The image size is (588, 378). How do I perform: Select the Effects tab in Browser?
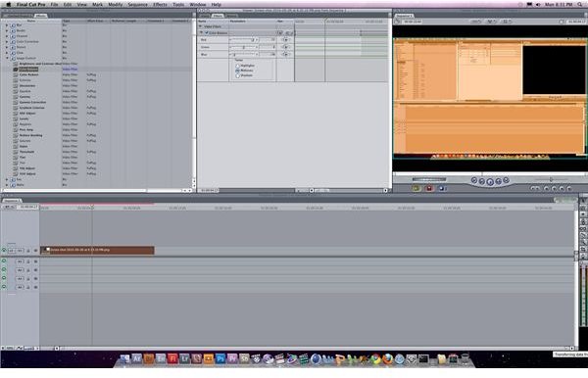(x=40, y=16)
